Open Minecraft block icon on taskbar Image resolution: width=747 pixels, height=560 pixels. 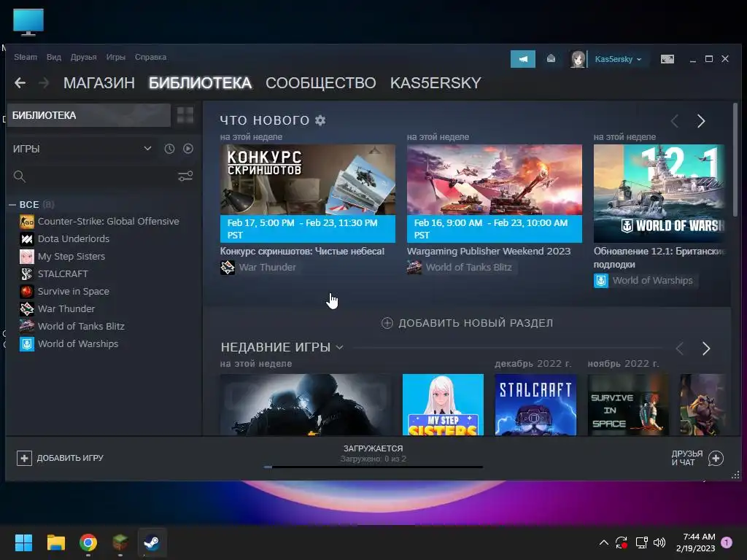coord(120,542)
